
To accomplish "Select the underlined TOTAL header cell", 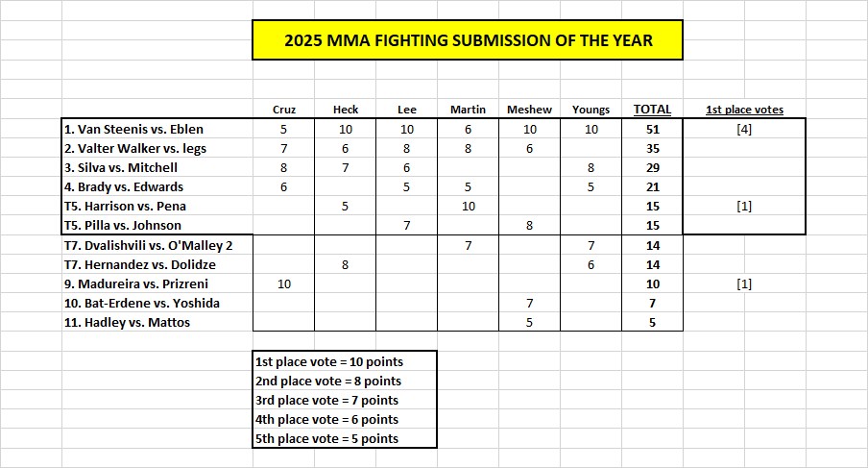I will (653, 110).
